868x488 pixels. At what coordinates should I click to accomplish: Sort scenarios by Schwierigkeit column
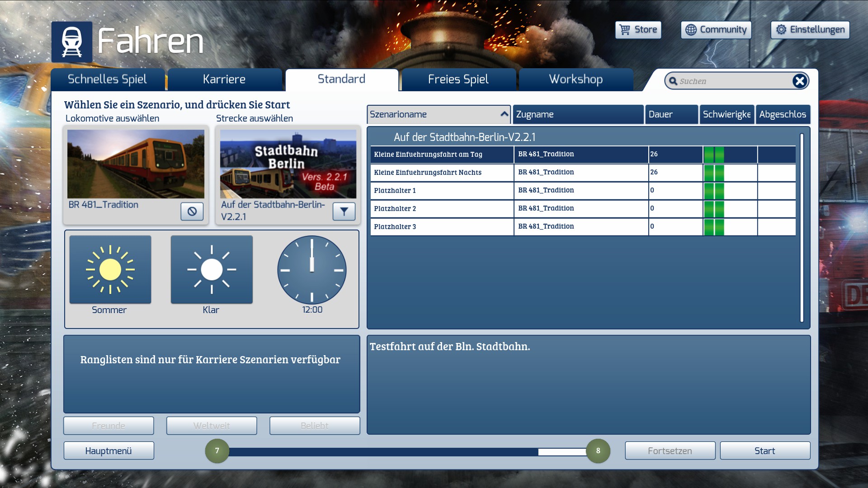coord(726,114)
